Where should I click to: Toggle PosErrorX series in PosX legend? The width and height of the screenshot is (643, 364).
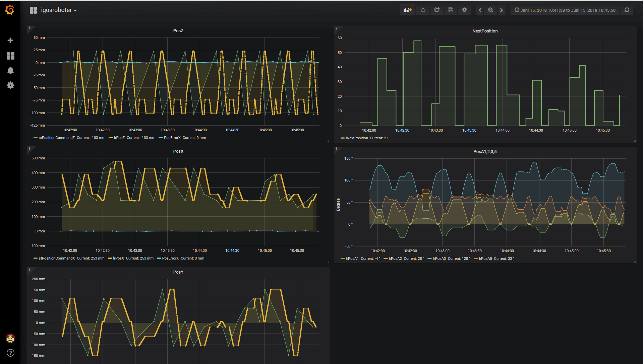170,258
